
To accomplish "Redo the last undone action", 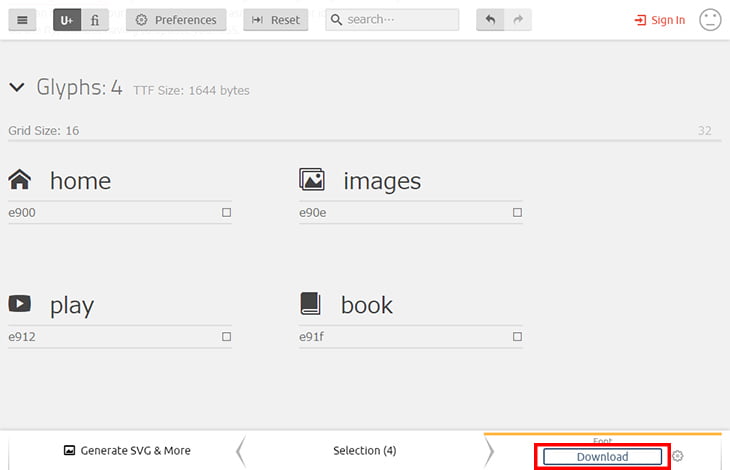I will [518, 20].
